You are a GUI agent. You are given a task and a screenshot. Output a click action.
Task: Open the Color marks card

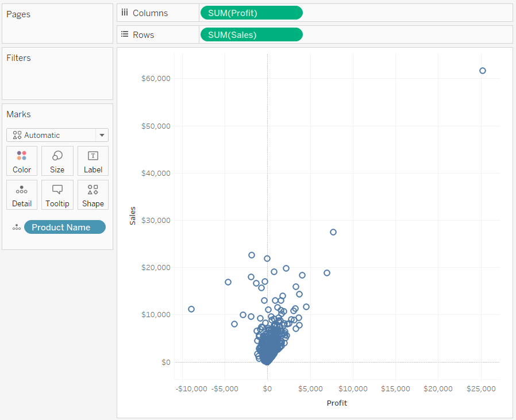[21, 160]
